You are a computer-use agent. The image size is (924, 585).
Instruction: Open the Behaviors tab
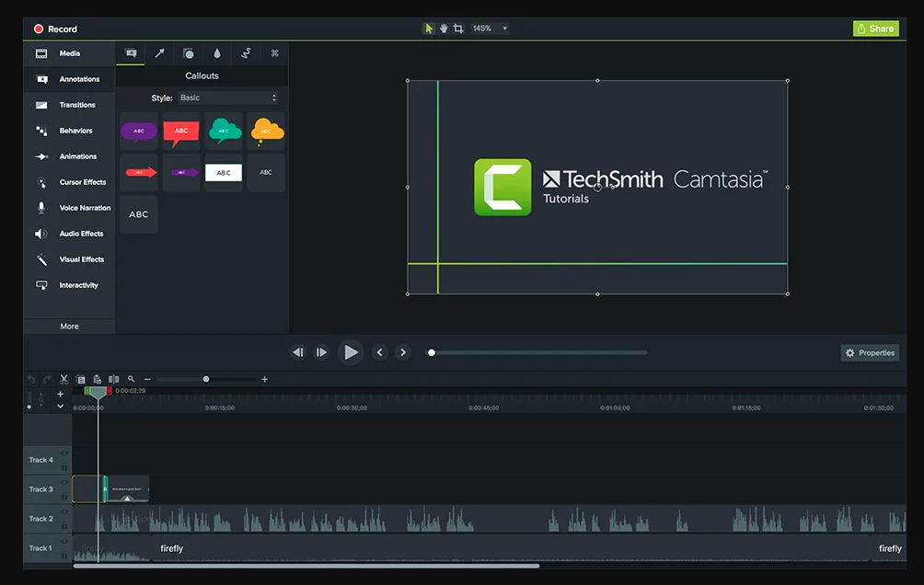(69, 131)
